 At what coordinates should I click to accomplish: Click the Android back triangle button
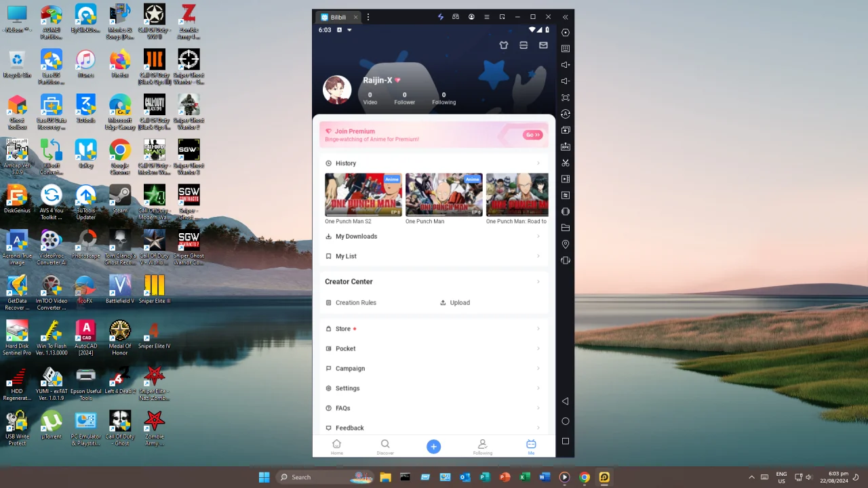[565, 401]
